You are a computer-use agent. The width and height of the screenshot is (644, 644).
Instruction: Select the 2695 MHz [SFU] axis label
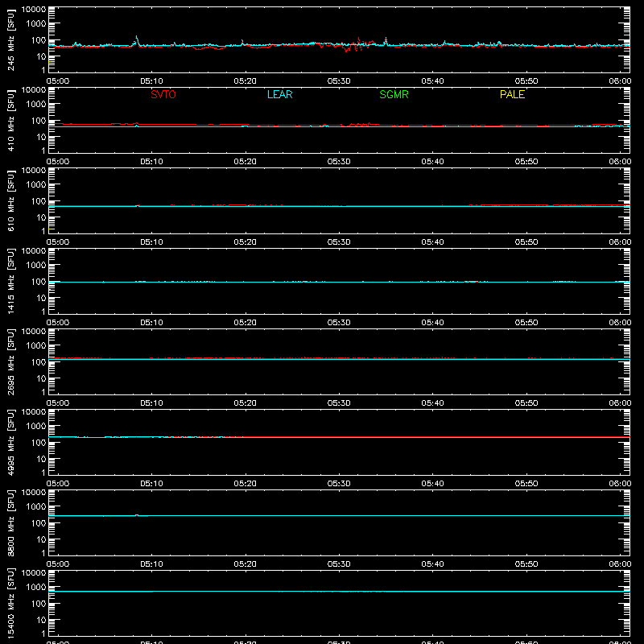[x=10, y=361]
